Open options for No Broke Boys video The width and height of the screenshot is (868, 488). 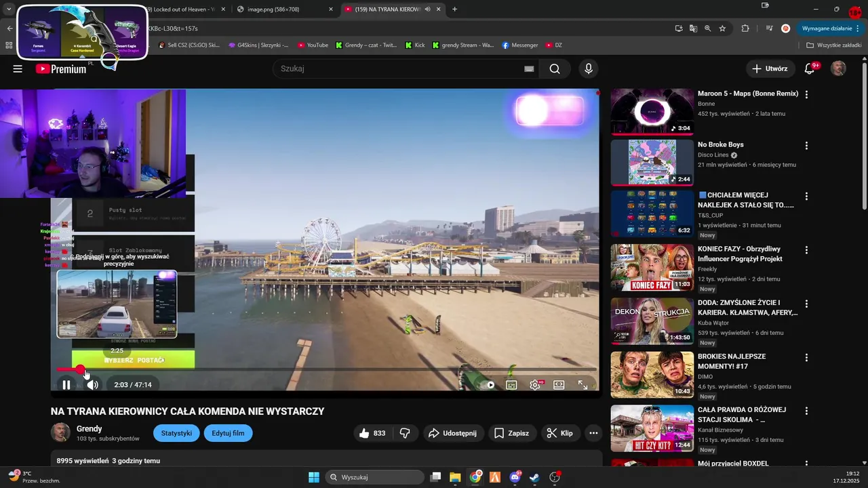click(806, 145)
